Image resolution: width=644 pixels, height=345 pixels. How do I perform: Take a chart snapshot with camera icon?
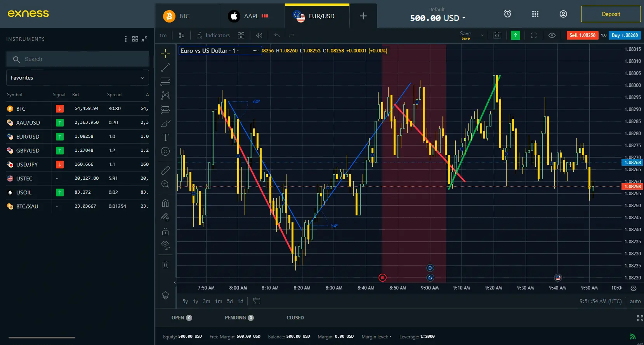point(497,35)
